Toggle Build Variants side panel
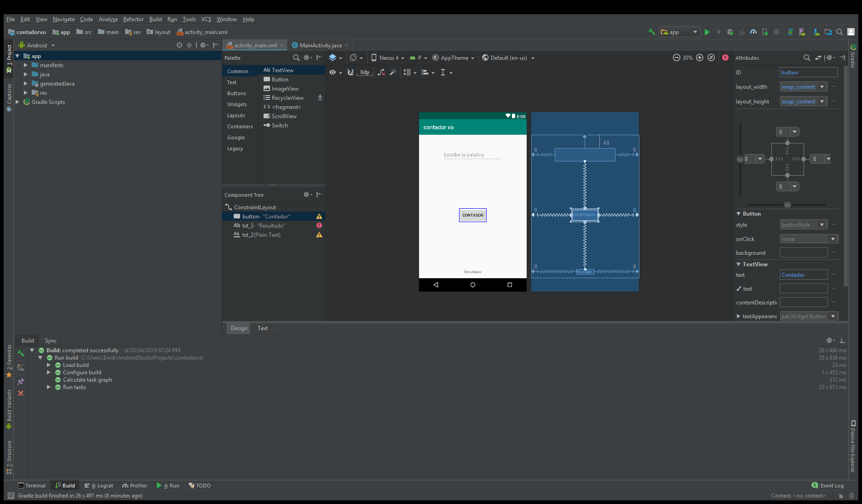 click(9, 409)
